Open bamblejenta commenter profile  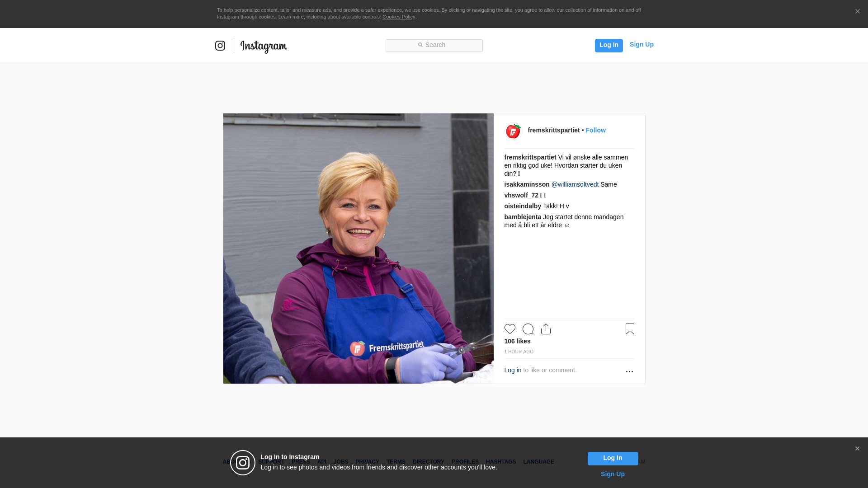tap(523, 217)
